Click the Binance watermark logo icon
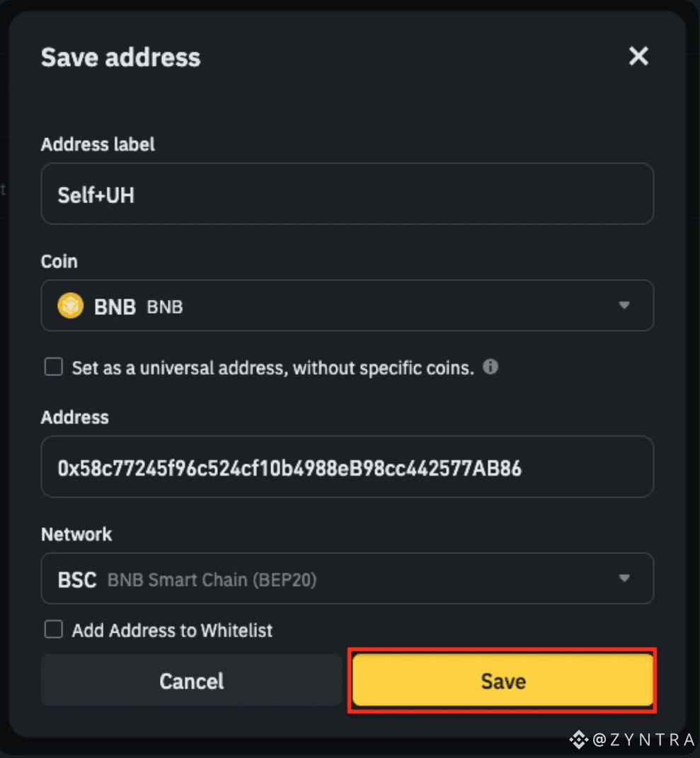 (x=579, y=739)
